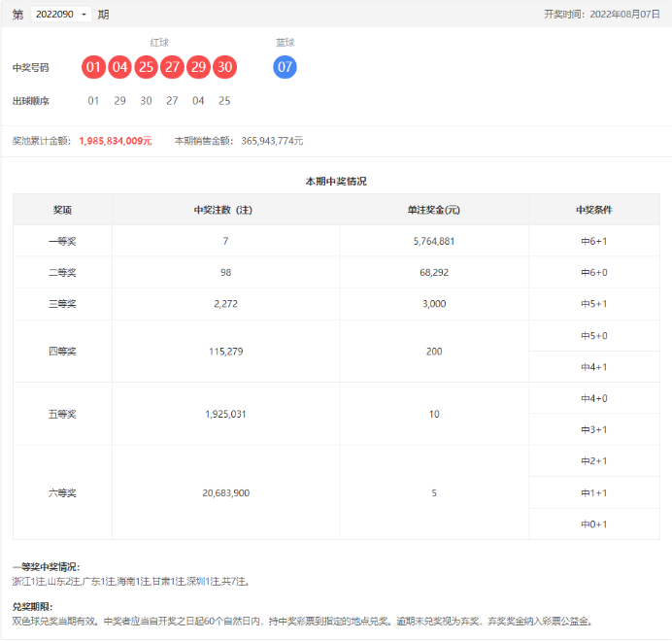Image resolution: width=672 pixels, height=641 pixels.
Task: Click the 四等奖 row label
Action: click(62, 352)
